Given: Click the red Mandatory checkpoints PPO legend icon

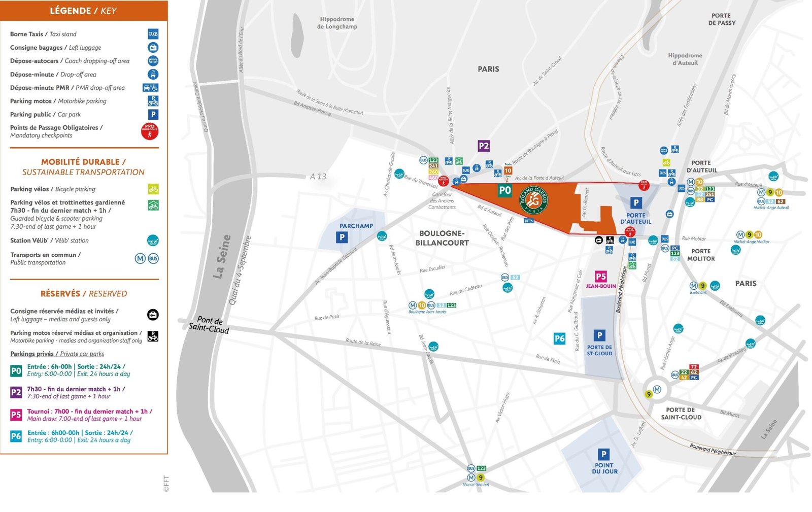Looking at the screenshot, I should [150, 131].
